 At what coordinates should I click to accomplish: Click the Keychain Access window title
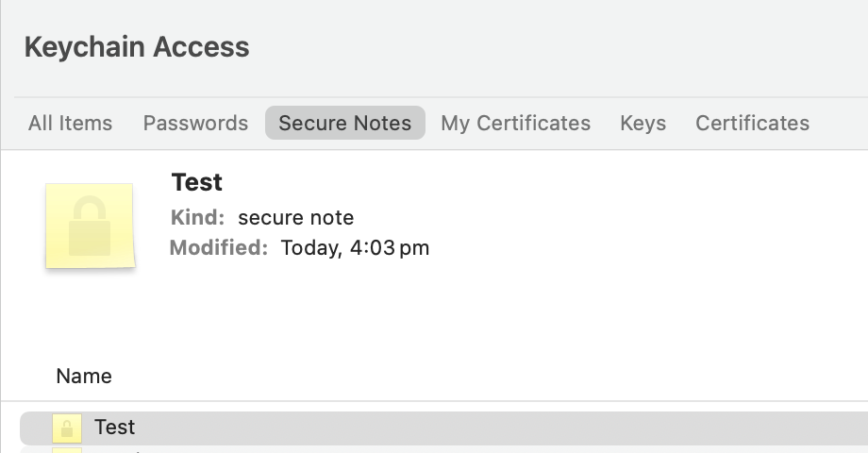137,47
